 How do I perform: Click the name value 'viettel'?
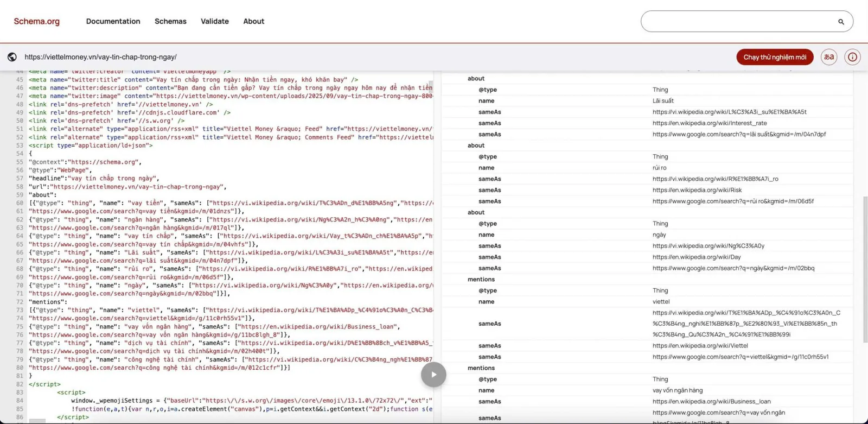click(661, 302)
